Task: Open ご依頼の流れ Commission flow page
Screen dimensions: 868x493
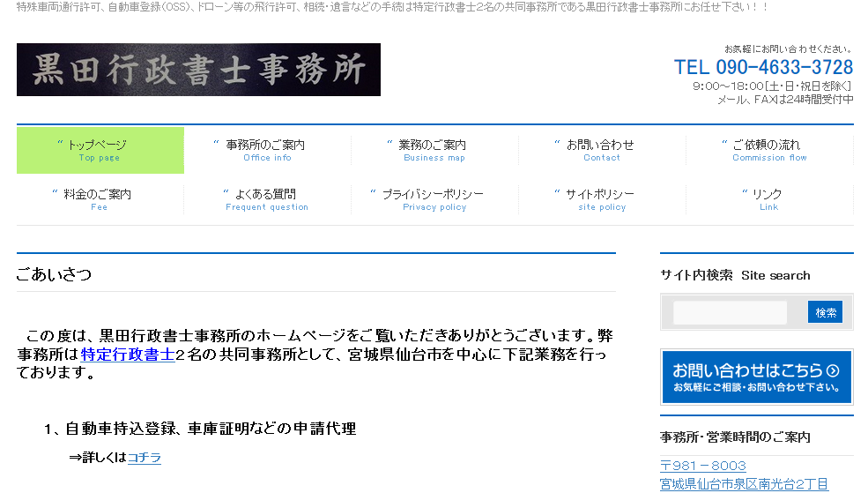Action: coord(769,150)
